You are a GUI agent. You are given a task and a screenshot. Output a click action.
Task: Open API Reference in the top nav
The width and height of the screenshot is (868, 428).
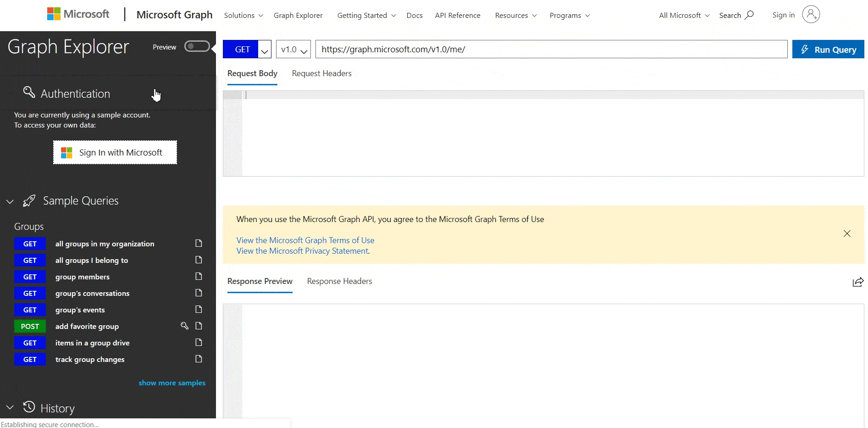point(458,16)
